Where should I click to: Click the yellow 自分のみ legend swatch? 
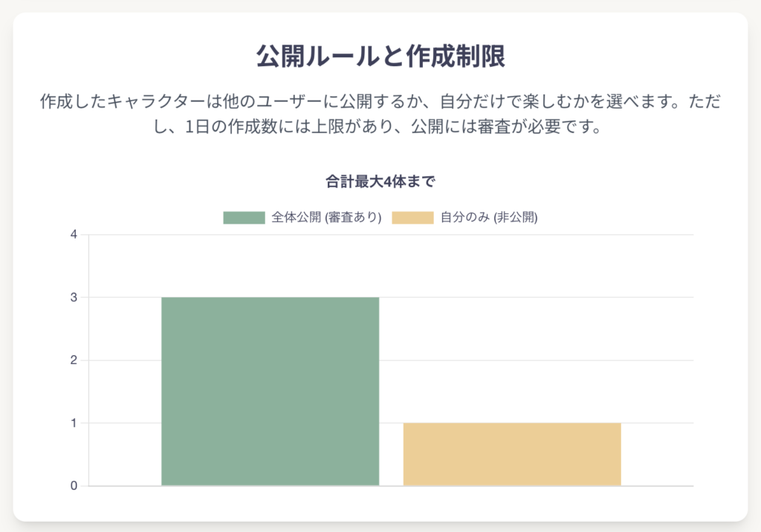412,218
